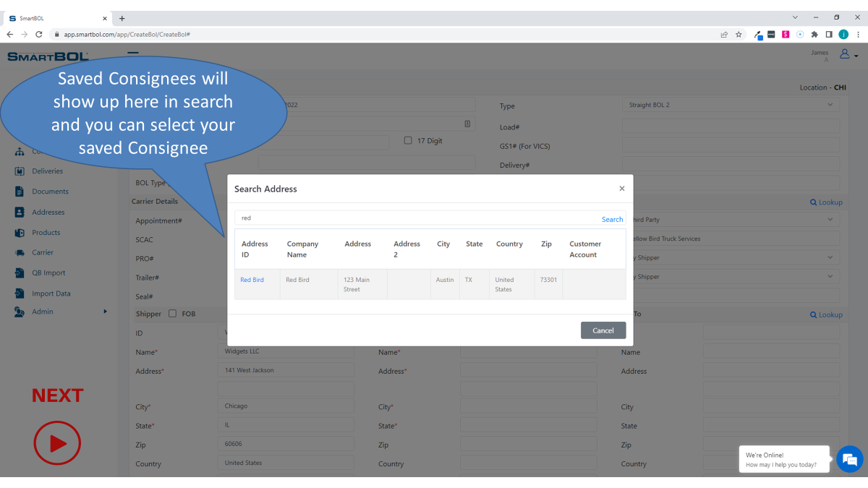Open tab search chevron in title bar
The width and height of the screenshot is (868, 488).
point(795,17)
